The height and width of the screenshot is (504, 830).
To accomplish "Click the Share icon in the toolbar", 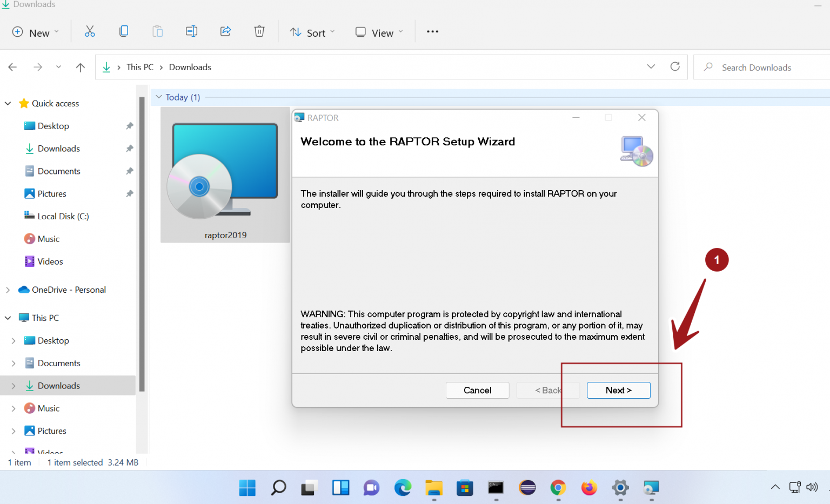I will coord(225,31).
